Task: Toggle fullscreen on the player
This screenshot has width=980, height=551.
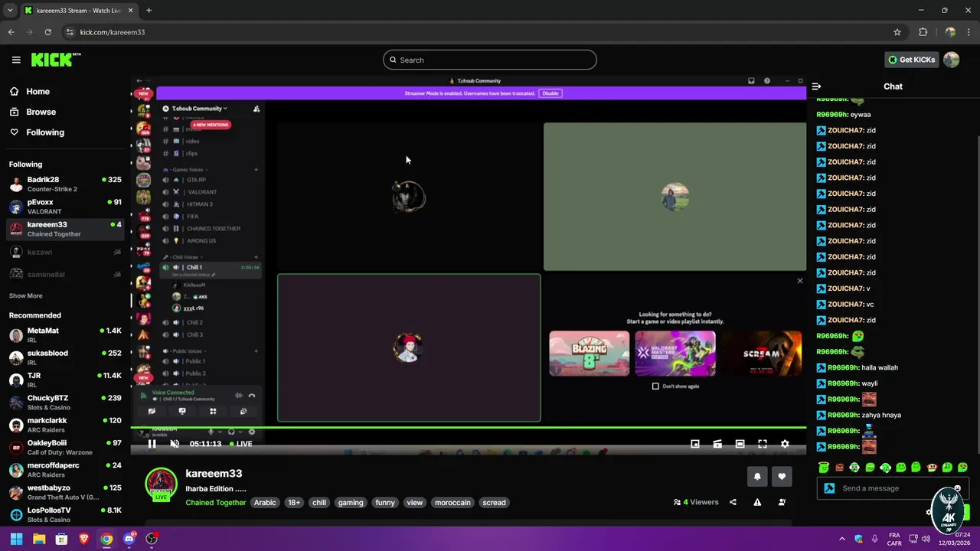Action: coord(763,444)
